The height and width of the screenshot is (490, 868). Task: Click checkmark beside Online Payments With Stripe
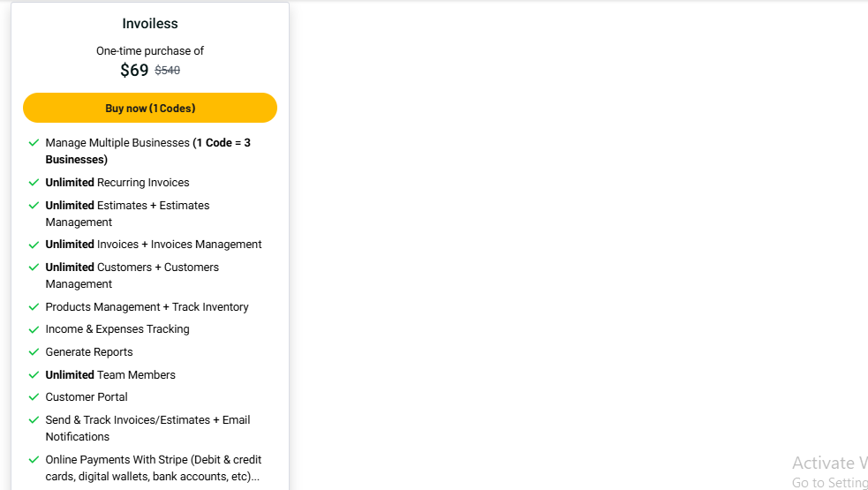pyautogui.click(x=34, y=460)
